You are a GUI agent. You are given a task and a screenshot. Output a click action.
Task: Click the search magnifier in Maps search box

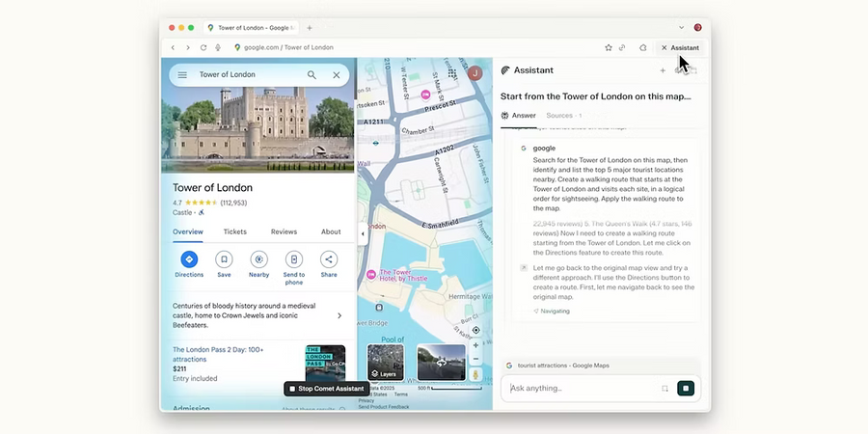(312, 74)
